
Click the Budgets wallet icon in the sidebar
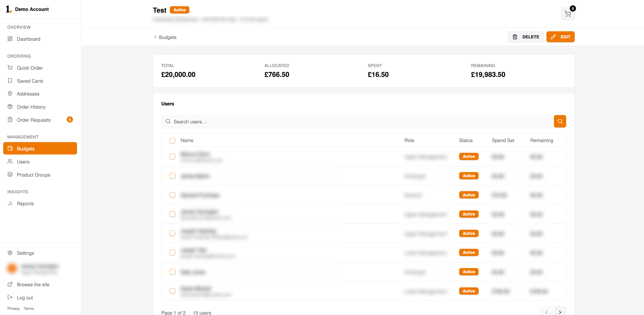point(10,148)
